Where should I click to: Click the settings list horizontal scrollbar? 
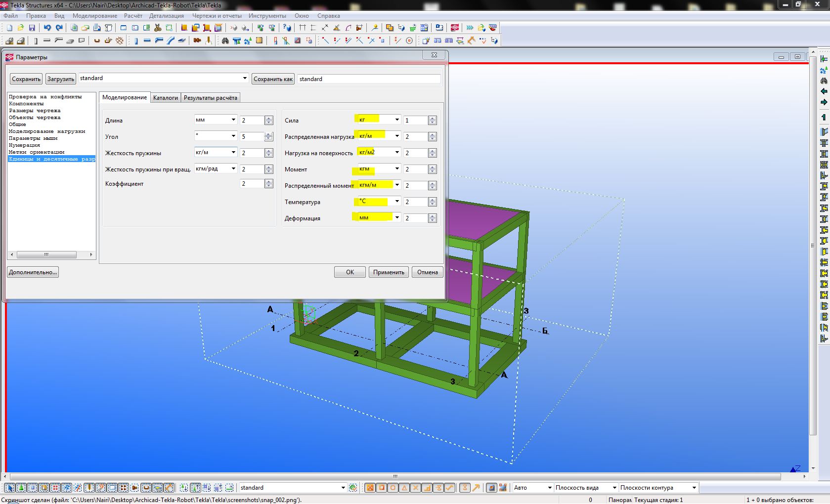(46, 255)
